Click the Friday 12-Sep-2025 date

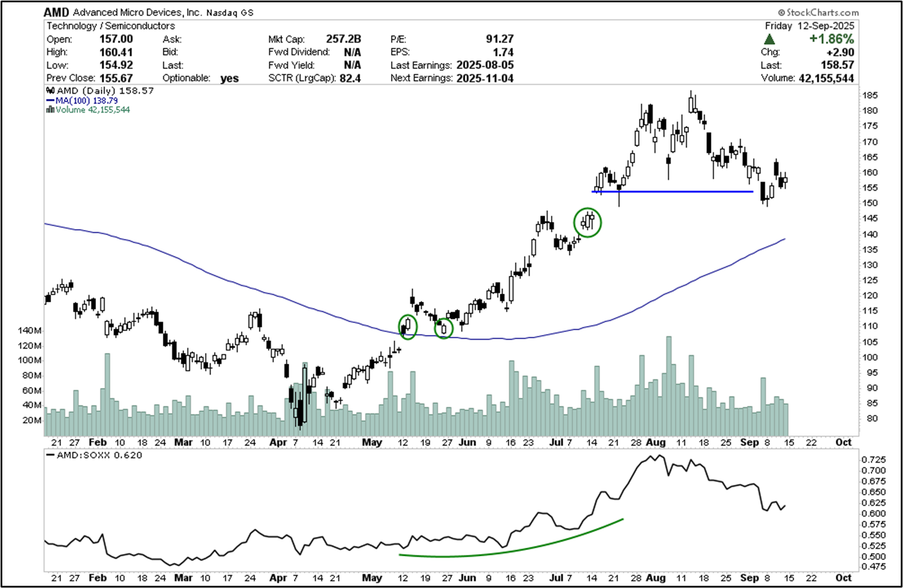809,26
